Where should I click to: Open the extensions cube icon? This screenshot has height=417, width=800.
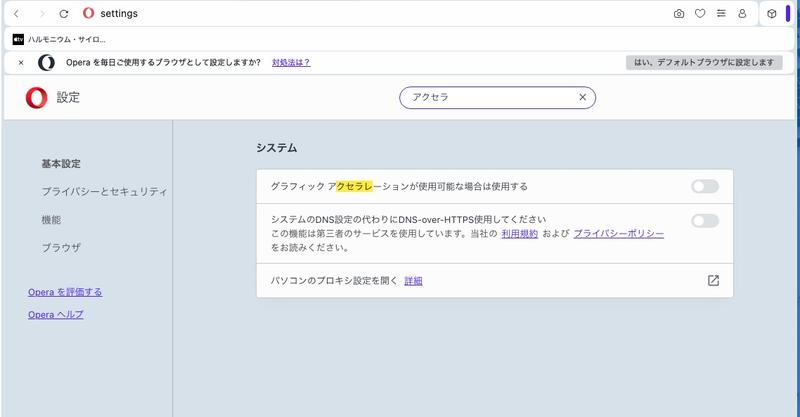pos(771,14)
